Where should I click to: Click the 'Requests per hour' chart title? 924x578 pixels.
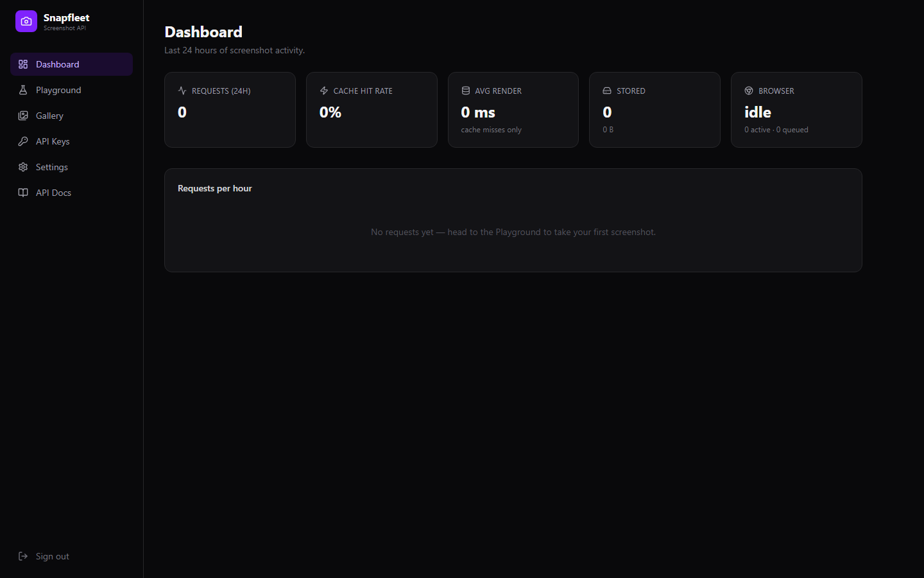(215, 188)
